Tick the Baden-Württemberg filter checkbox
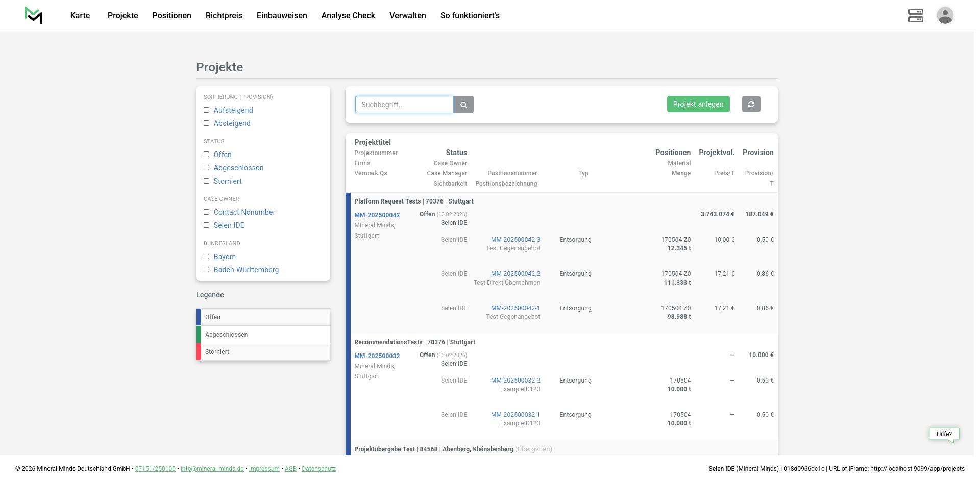980x481 pixels. tap(207, 270)
